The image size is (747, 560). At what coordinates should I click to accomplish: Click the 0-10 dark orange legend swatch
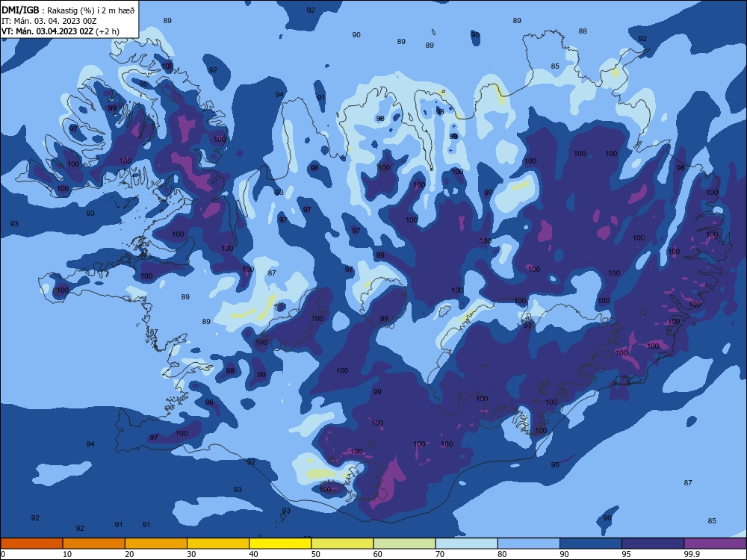coord(31,544)
